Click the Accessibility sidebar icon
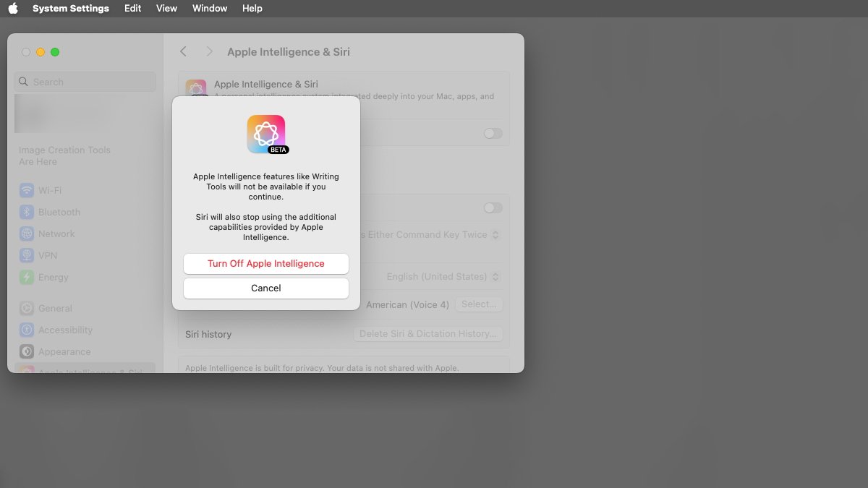Viewport: 868px width, 488px height. pos(27,330)
